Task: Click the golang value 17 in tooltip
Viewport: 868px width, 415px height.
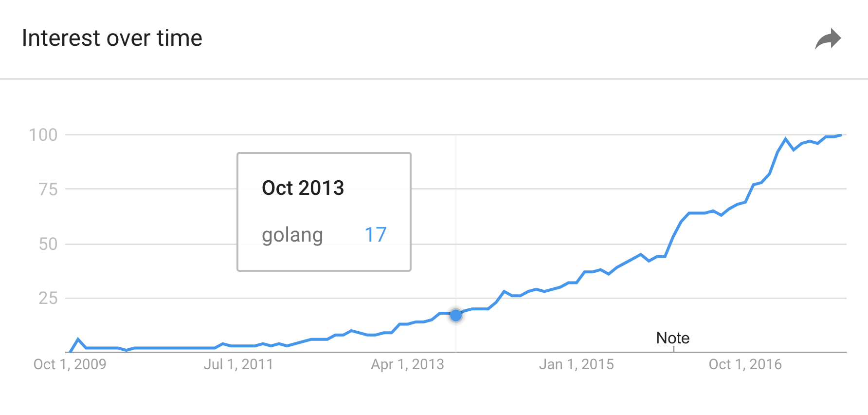Action: (376, 234)
